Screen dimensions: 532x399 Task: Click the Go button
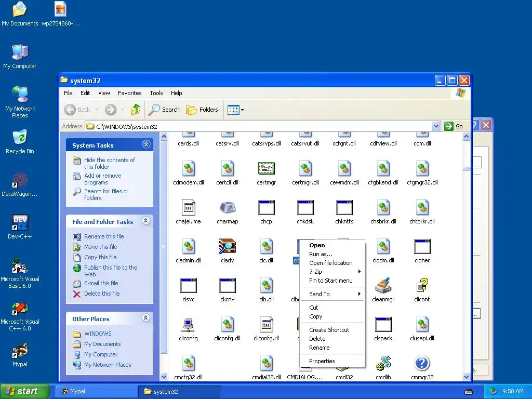pos(454,126)
